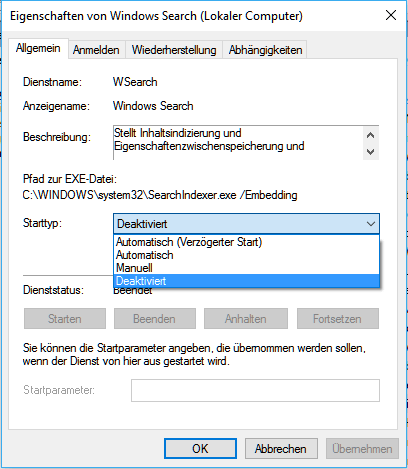408x469 pixels.
Task: Focus the Startparameter input field
Action: pyautogui.click(x=255, y=390)
